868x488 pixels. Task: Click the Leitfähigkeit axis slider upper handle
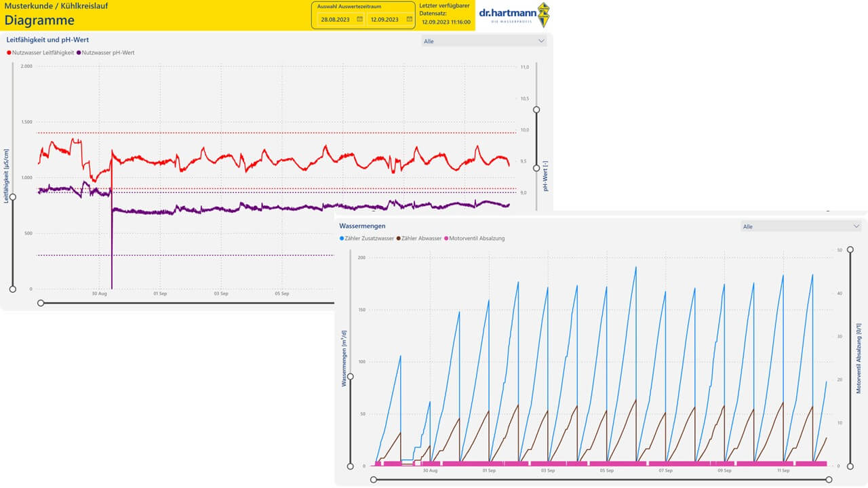click(x=13, y=197)
